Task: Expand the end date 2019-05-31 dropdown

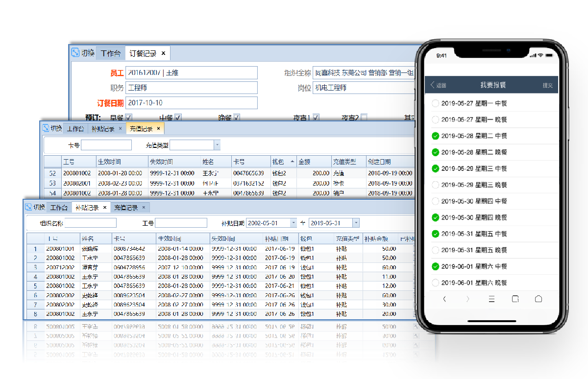Action: point(356,223)
